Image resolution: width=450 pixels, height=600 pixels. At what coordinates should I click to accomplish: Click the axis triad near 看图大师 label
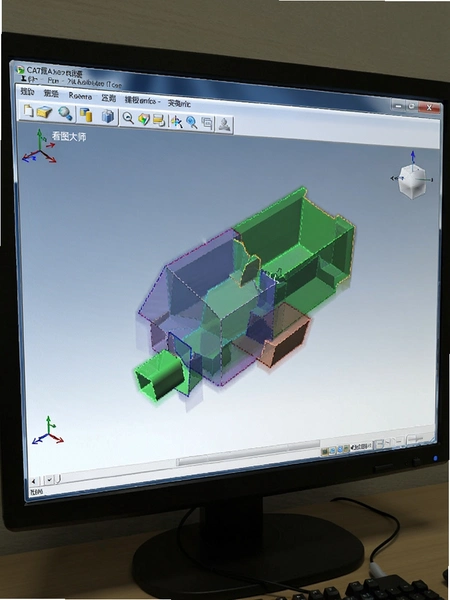39,147
